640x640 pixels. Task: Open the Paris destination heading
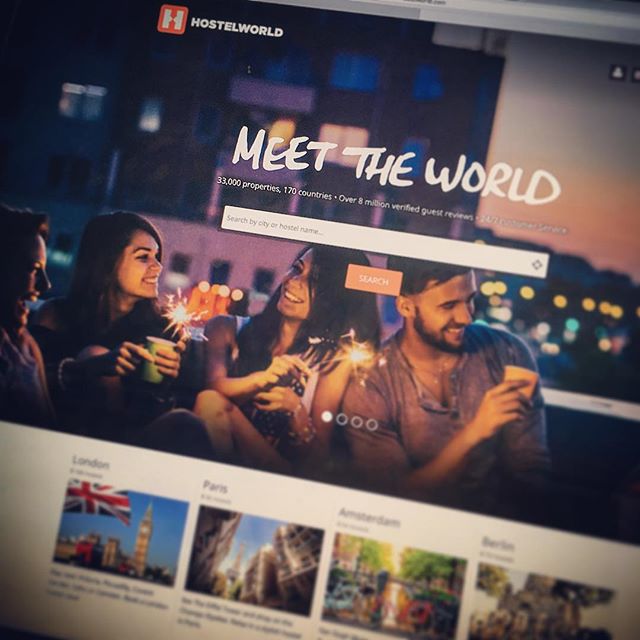coord(215,487)
